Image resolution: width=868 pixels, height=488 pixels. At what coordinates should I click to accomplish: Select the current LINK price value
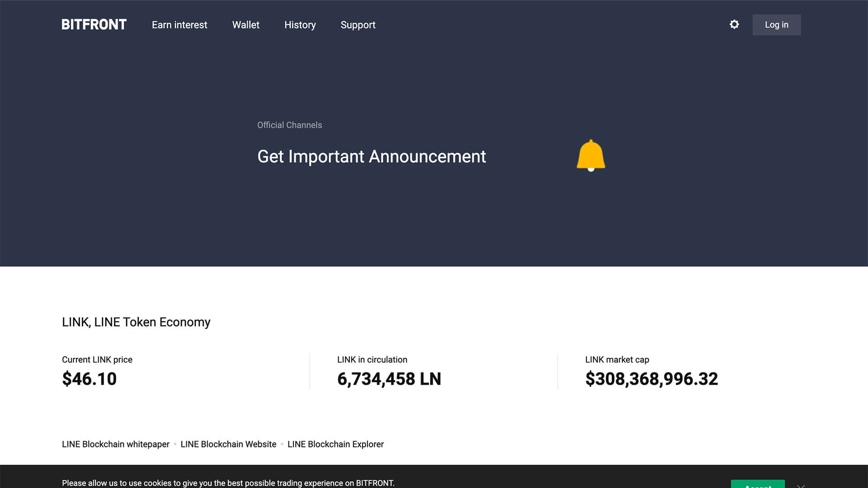pos(89,379)
